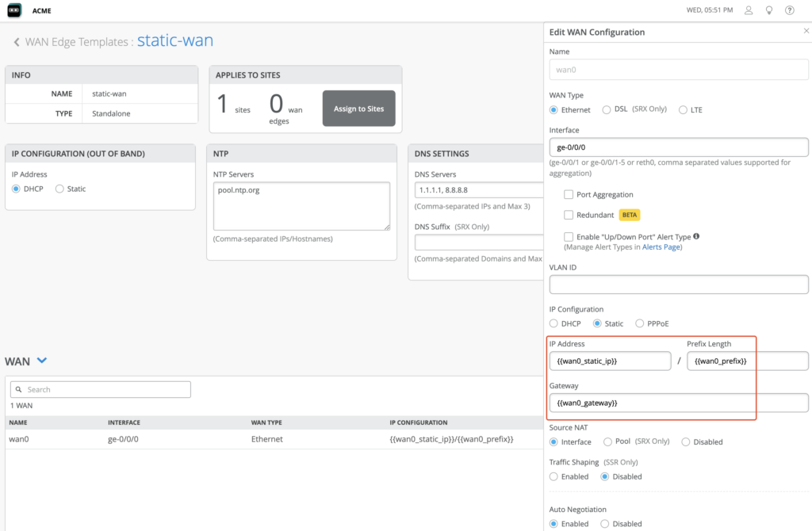Click the Assign to Sites button
812x531 pixels.
(x=358, y=109)
